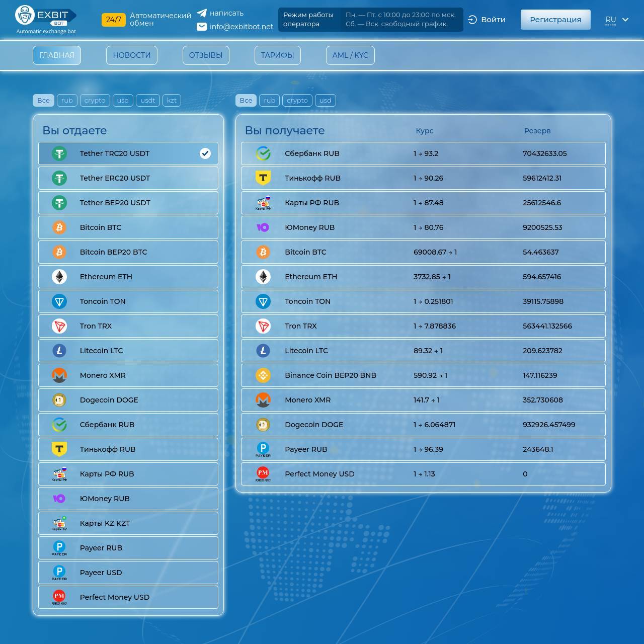Select ЮMoney RUB in the give list

tap(128, 499)
